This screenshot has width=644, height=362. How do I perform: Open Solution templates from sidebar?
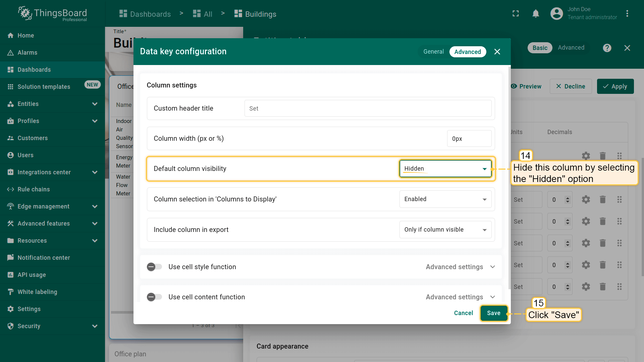pyautogui.click(x=44, y=87)
